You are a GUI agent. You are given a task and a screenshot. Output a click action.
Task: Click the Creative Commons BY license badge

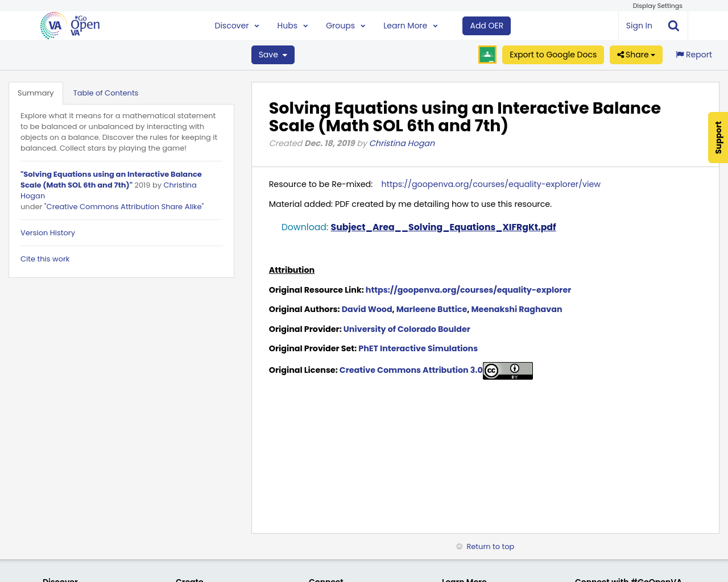[507, 370]
